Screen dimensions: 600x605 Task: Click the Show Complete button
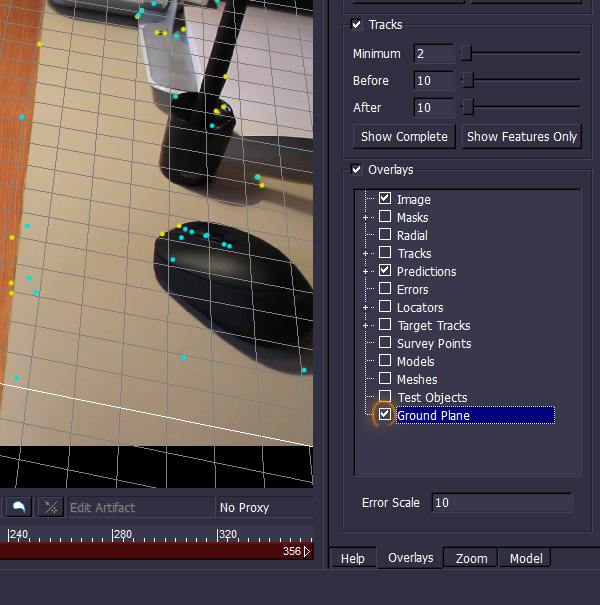(404, 137)
